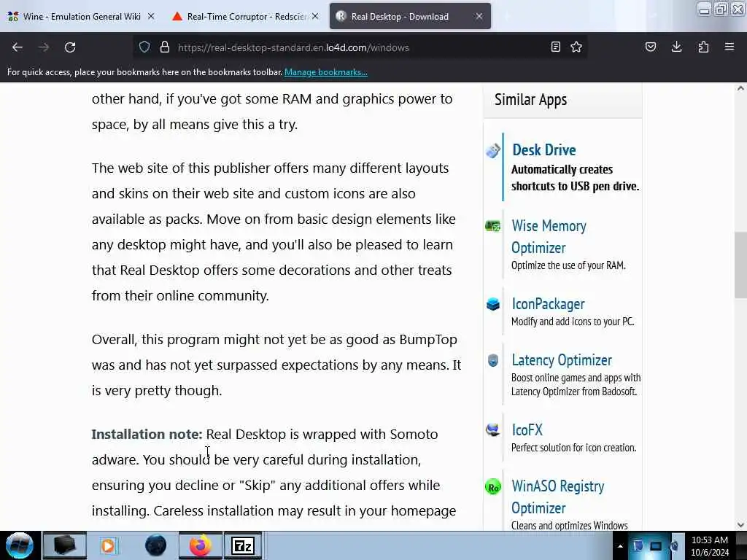View site security padlock info
The image size is (747, 560).
coord(165,47)
